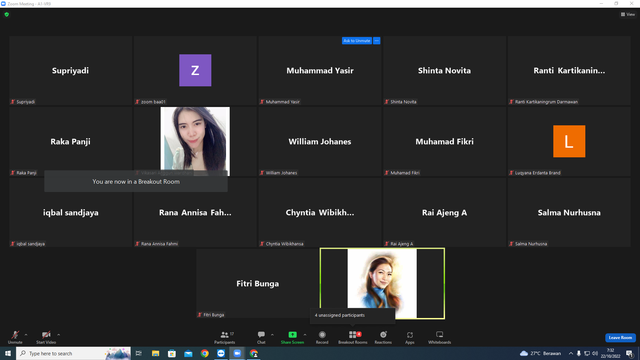The image size is (640, 360).
Task: Click the 'You are now in a Breakout Room' notice
Action: (136, 182)
